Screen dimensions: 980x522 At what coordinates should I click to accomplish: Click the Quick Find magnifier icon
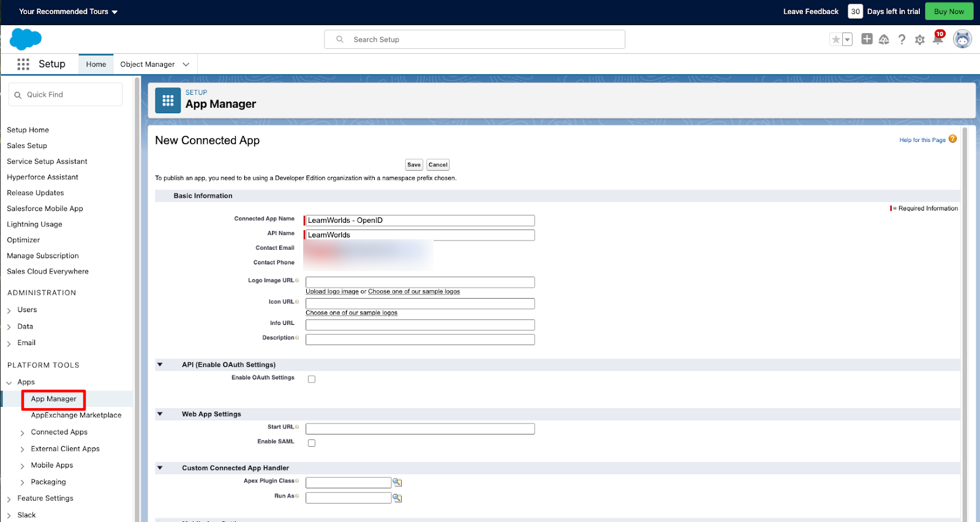18,95
